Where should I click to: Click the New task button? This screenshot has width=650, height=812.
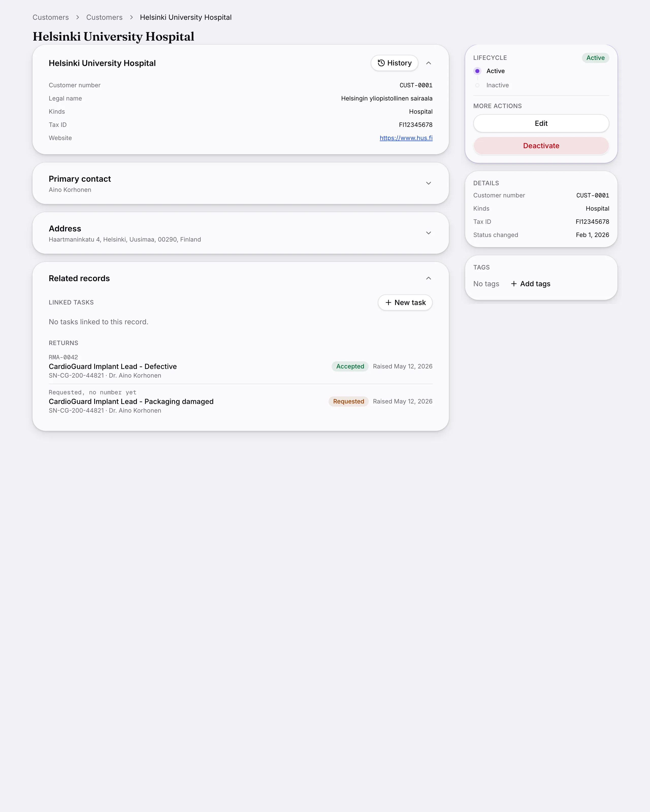(405, 302)
